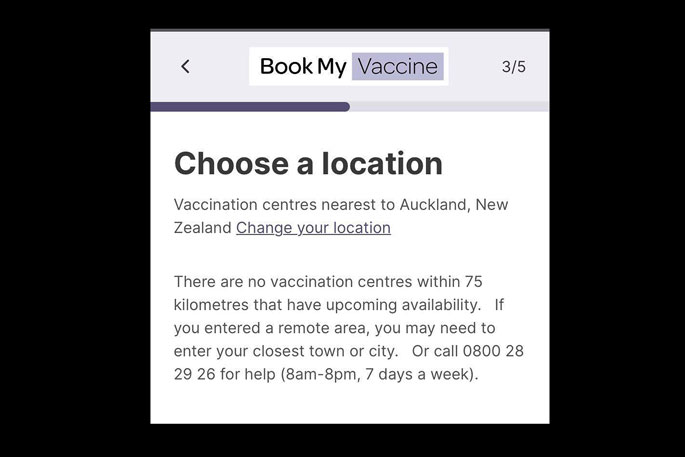Click the filled purple portion of progress bar
685x457 pixels.
pyautogui.click(x=250, y=107)
